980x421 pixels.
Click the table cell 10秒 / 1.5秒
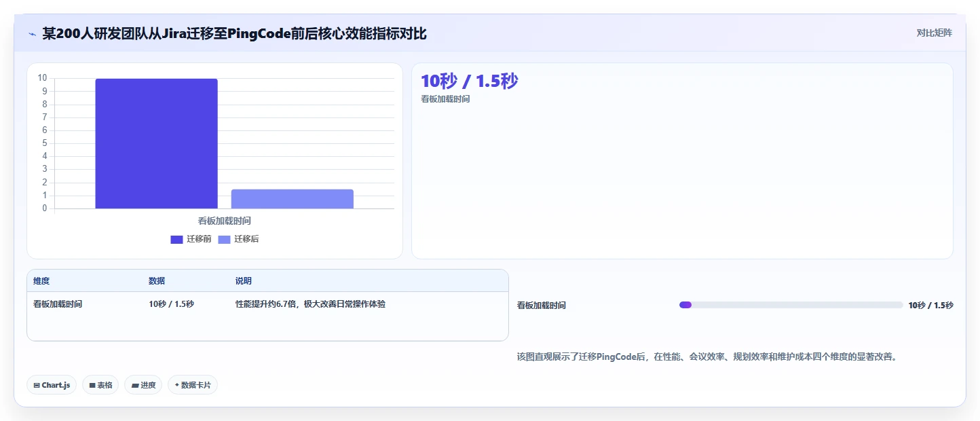click(x=171, y=304)
